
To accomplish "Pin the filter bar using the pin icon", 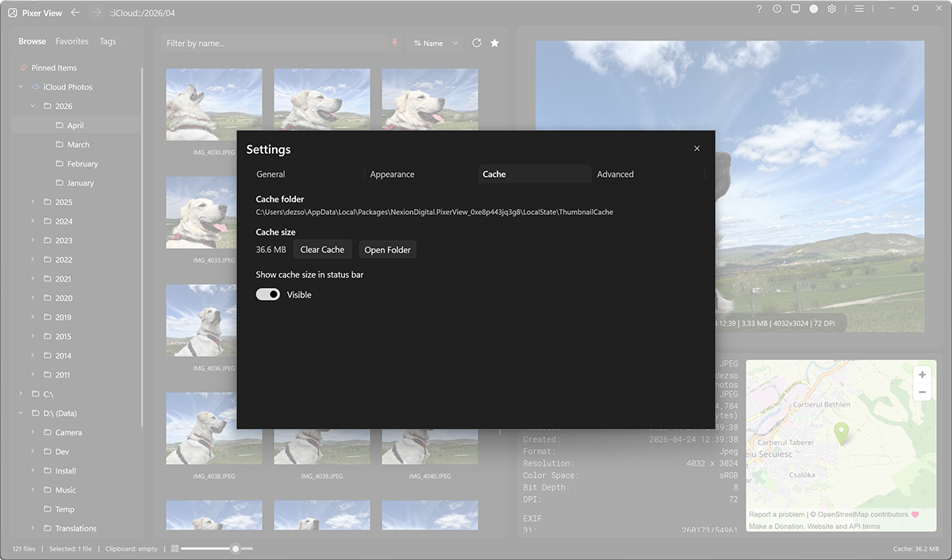I will tap(394, 43).
